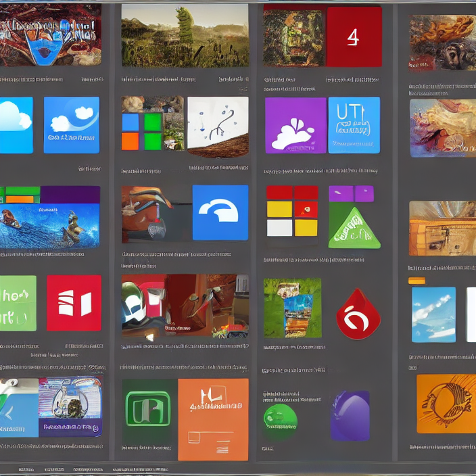The width and height of the screenshot is (476, 476).
Task: Open the red tile showing number 4
Action: tap(354, 37)
